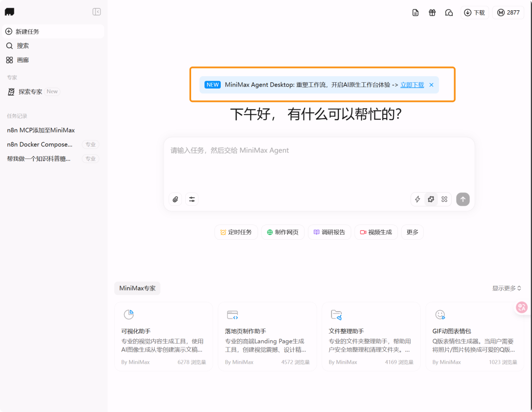Toggle the rightmost mode icon beside the puzzle icon
Image resolution: width=532 pixels, height=412 pixels.
click(x=444, y=199)
